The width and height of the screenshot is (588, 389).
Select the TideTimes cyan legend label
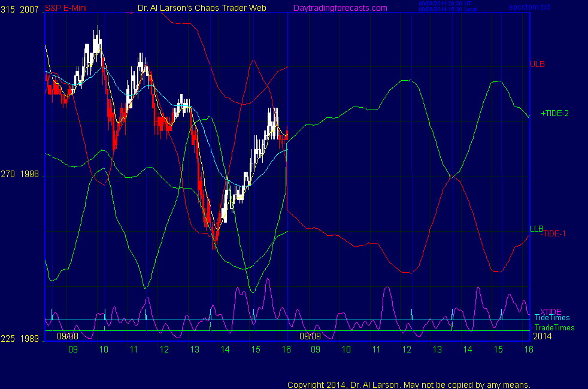(552, 318)
